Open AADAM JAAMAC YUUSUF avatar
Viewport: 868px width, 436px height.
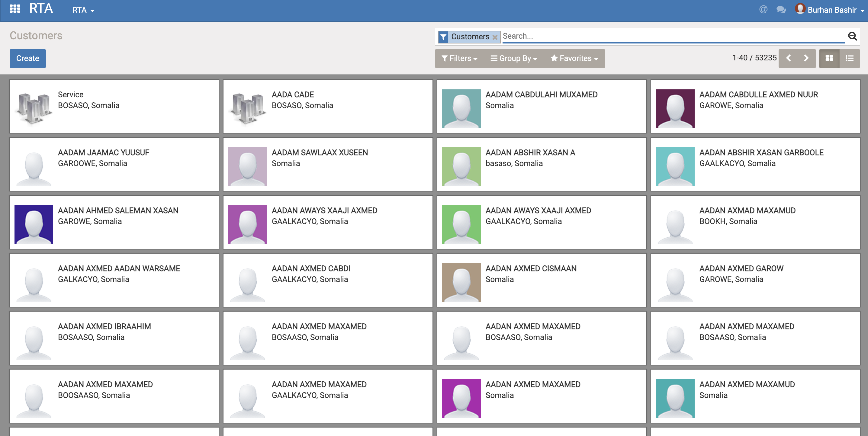pyautogui.click(x=34, y=166)
